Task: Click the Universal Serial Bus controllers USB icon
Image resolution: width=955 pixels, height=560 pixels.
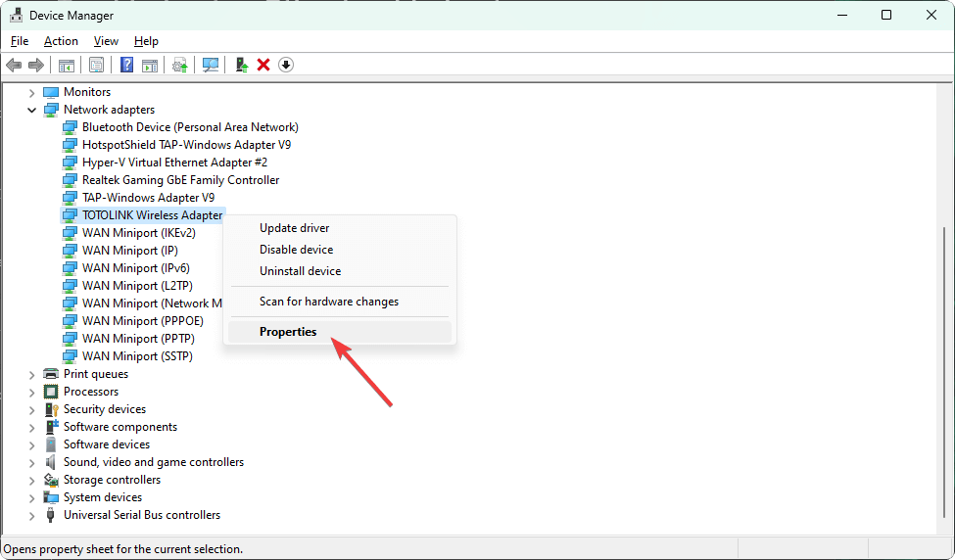Action: [x=51, y=515]
